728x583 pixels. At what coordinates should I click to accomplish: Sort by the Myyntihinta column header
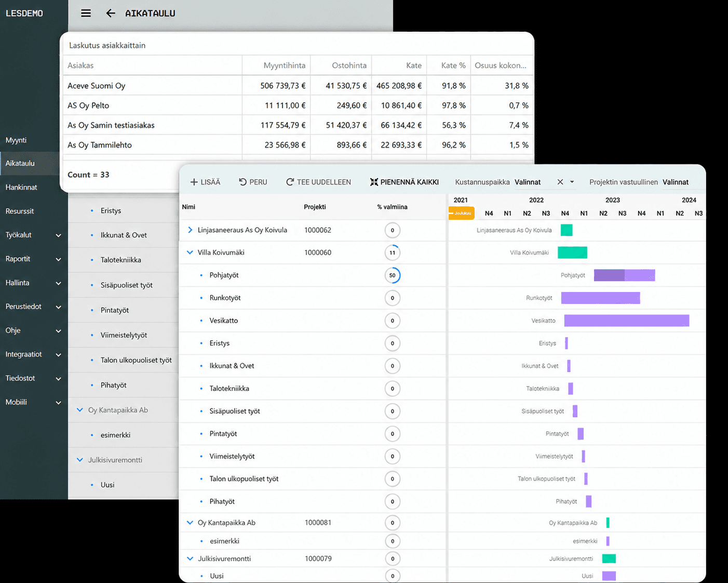(285, 65)
